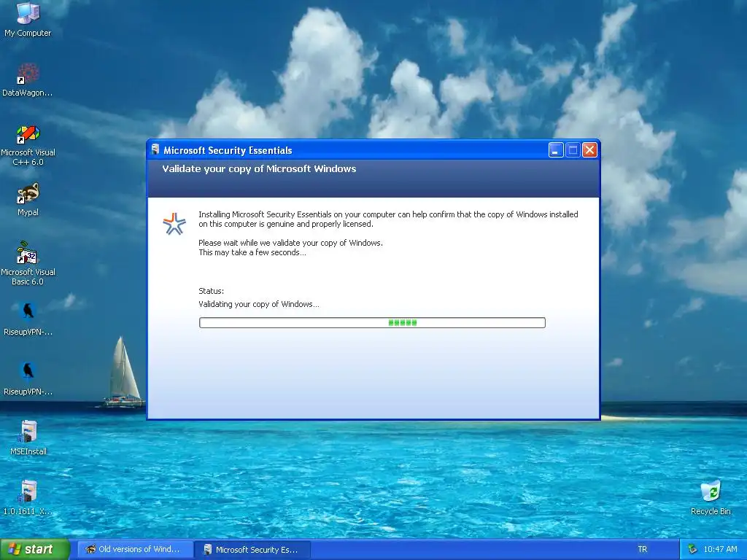Select the Mypal raccoon browser icon
This screenshot has width=747, height=560.
tap(28, 194)
